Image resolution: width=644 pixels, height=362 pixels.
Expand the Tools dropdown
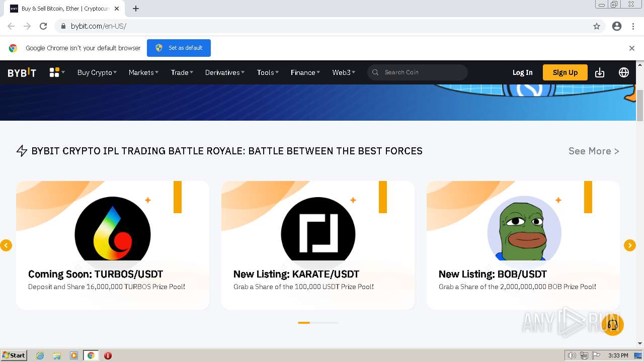(268, 72)
